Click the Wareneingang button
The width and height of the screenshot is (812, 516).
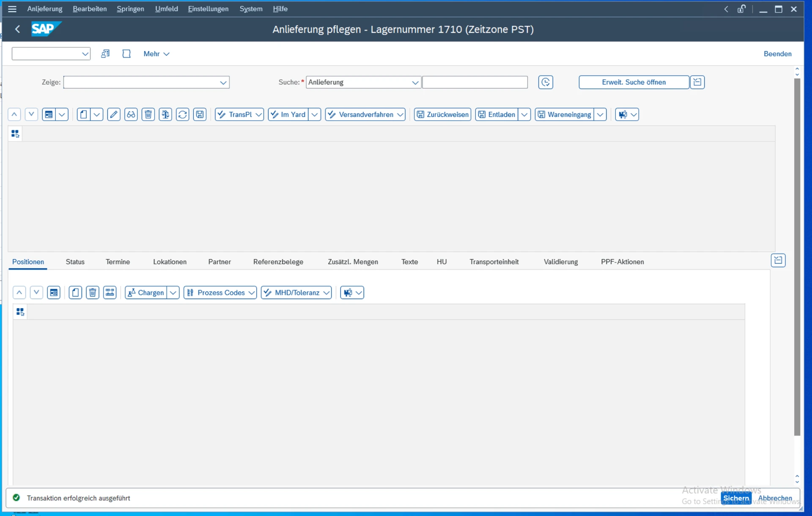click(x=565, y=114)
